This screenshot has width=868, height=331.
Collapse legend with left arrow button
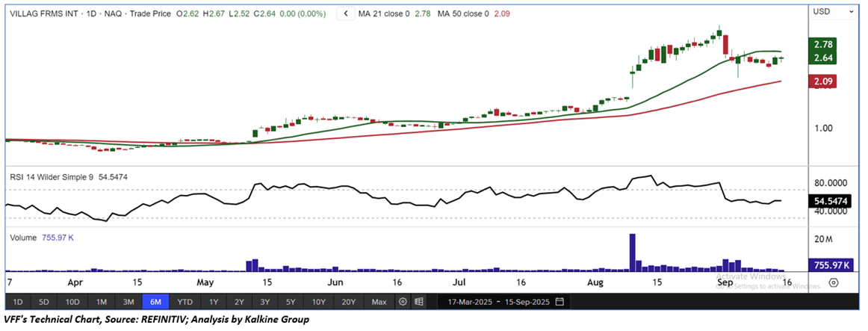point(347,14)
